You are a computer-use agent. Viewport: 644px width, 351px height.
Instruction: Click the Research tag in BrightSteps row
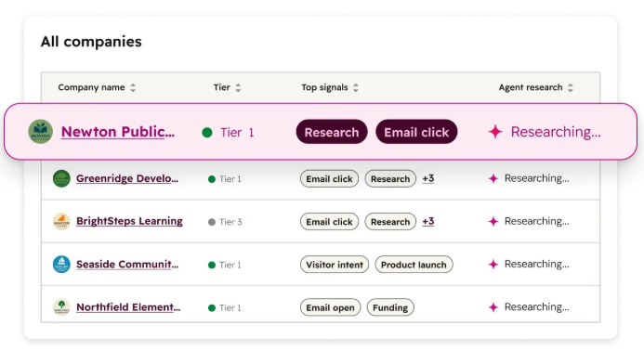[390, 222]
